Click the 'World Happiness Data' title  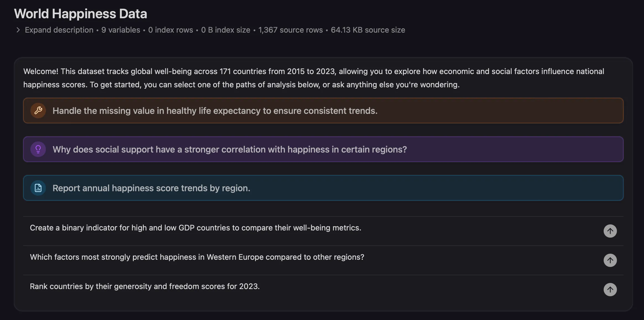[80, 14]
